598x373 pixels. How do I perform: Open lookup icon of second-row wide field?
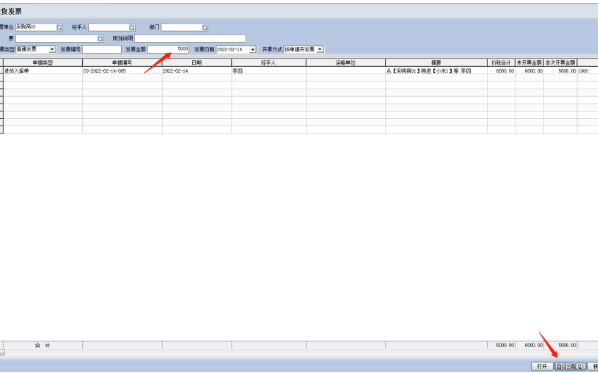click(100, 39)
